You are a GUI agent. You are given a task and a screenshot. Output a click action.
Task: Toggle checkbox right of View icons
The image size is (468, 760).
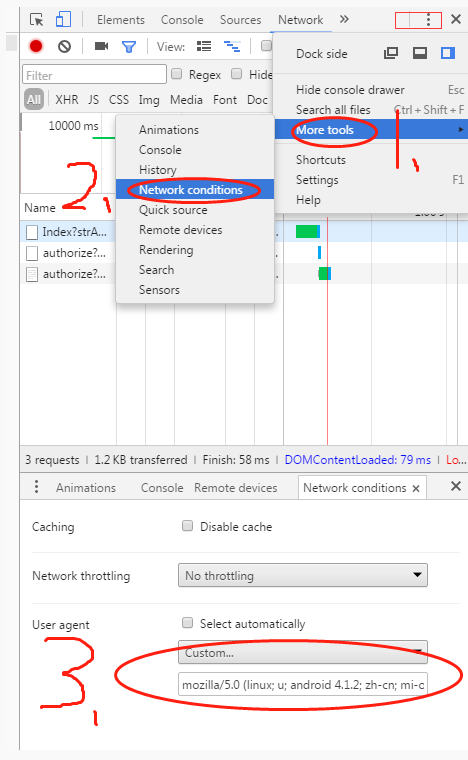266,46
